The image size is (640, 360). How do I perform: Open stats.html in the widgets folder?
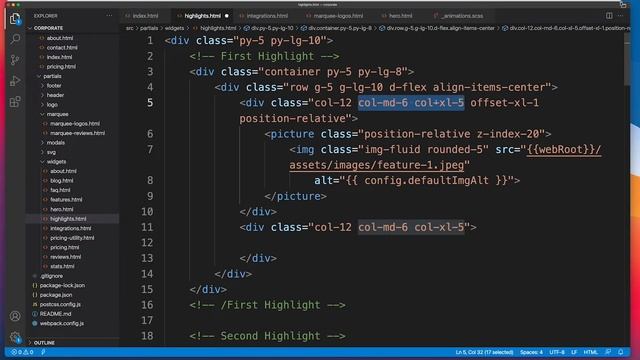pyautogui.click(x=62, y=266)
